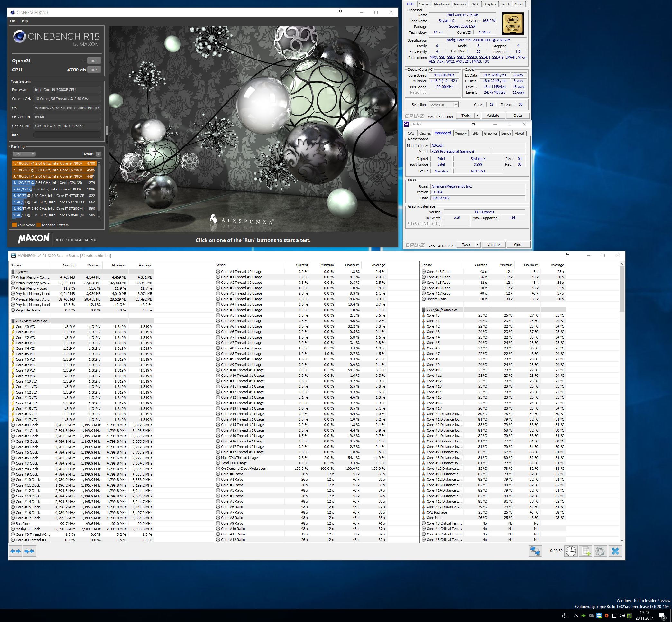Click the TeamViewer tray icon
Image resolution: width=672 pixels, height=622 pixels.
click(599, 616)
